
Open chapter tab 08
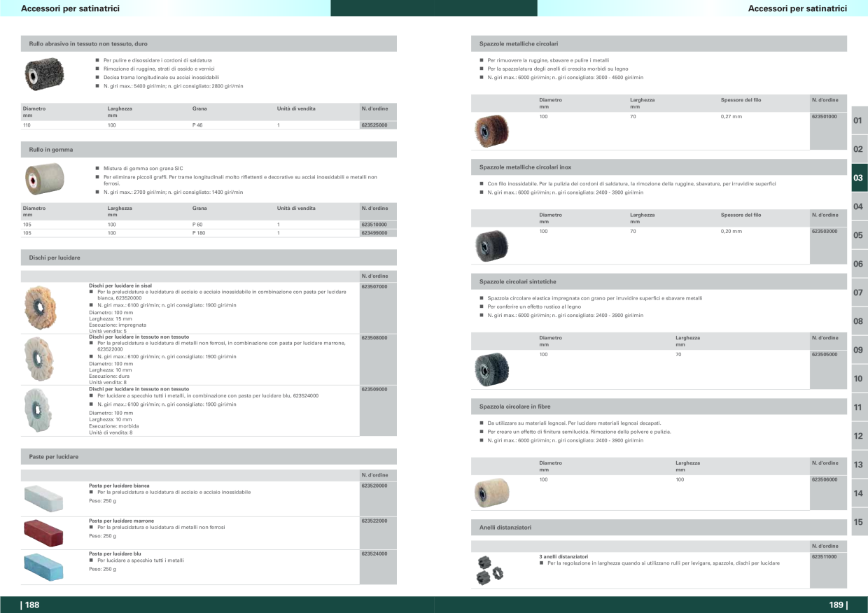point(859,321)
